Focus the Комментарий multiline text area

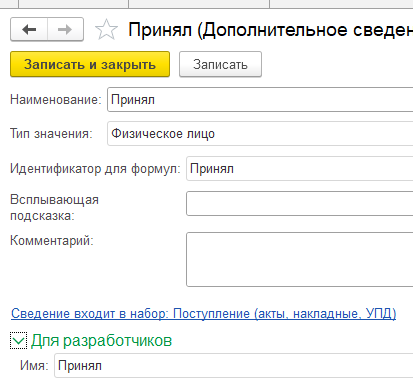click(300, 260)
